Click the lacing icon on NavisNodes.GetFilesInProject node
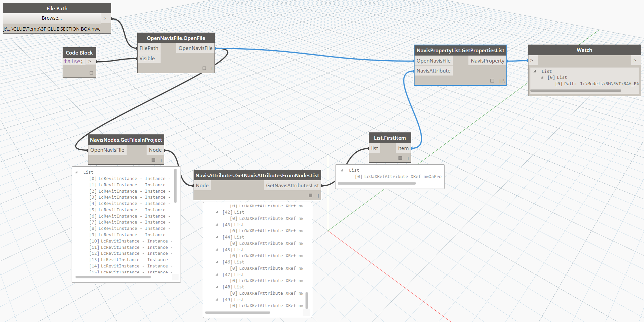The image size is (644, 322). coord(161,160)
